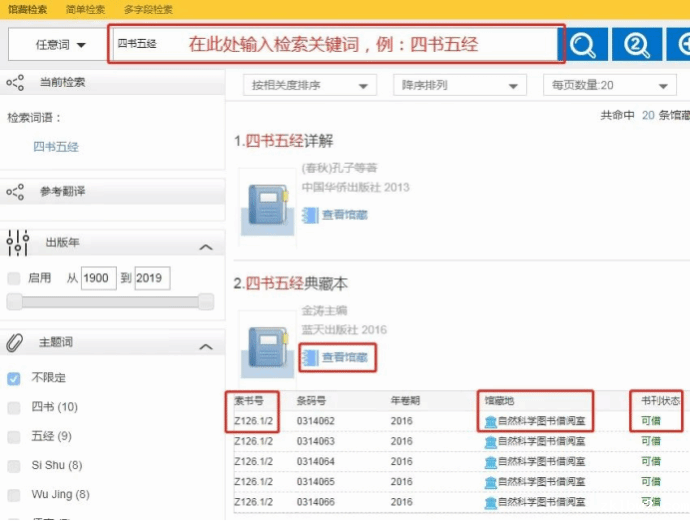Click the 四书五经 search term link
690x522 pixels.
(x=56, y=147)
